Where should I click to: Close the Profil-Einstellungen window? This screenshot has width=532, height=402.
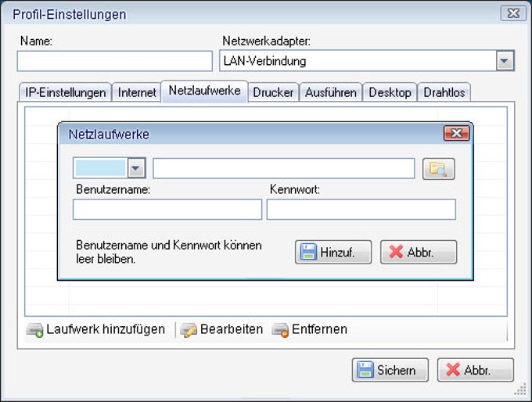point(513,13)
